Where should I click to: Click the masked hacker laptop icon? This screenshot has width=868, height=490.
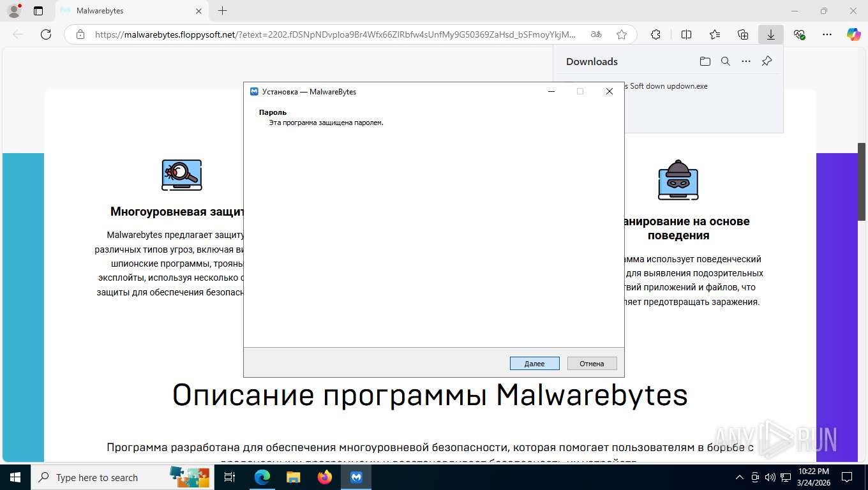pyautogui.click(x=678, y=180)
